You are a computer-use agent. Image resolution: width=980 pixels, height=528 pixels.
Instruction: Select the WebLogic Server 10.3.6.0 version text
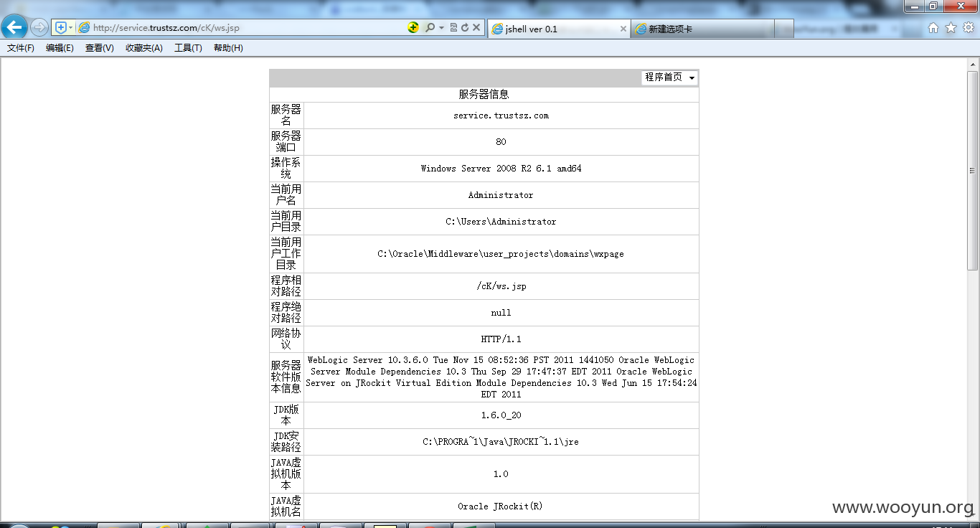tap(501, 377)
